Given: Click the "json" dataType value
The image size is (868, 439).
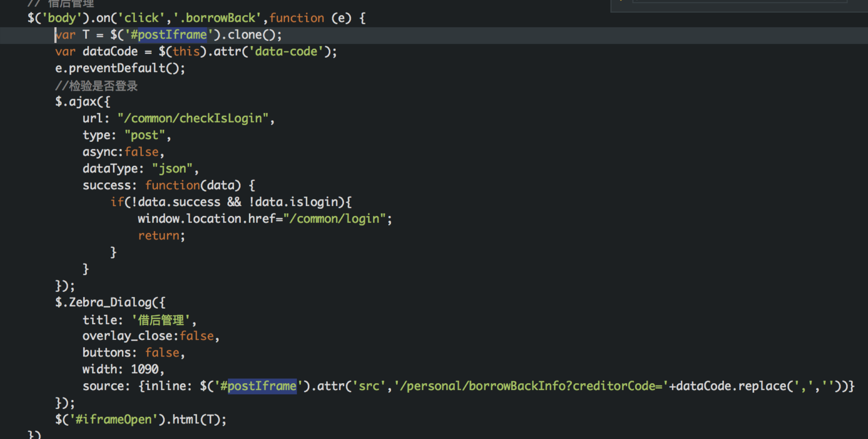Looking at the screenshot, I should (x=172, y=169).
